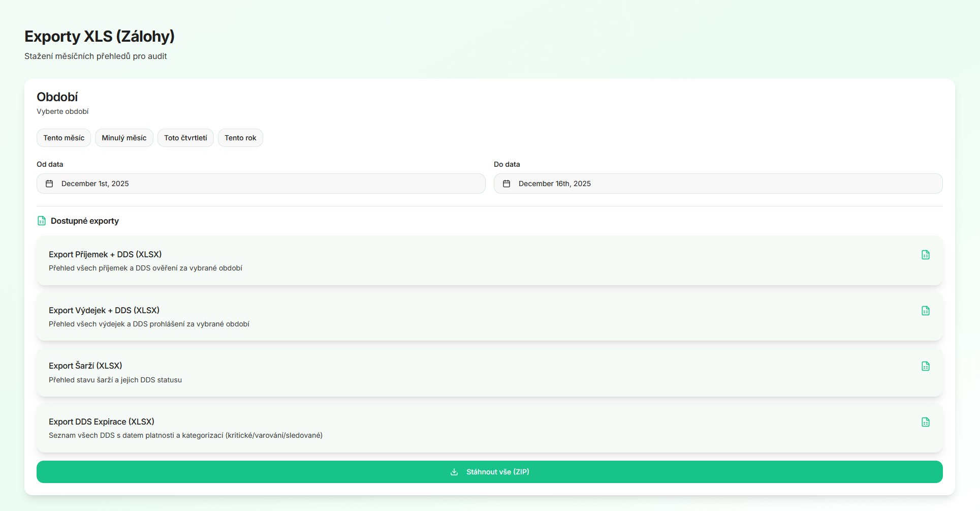Set period to Tento rok

[x=240, y=138]
